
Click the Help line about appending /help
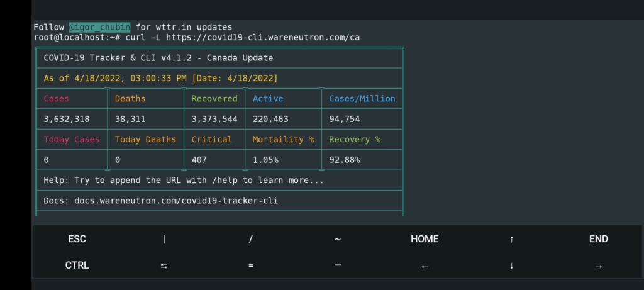point(184,181)
